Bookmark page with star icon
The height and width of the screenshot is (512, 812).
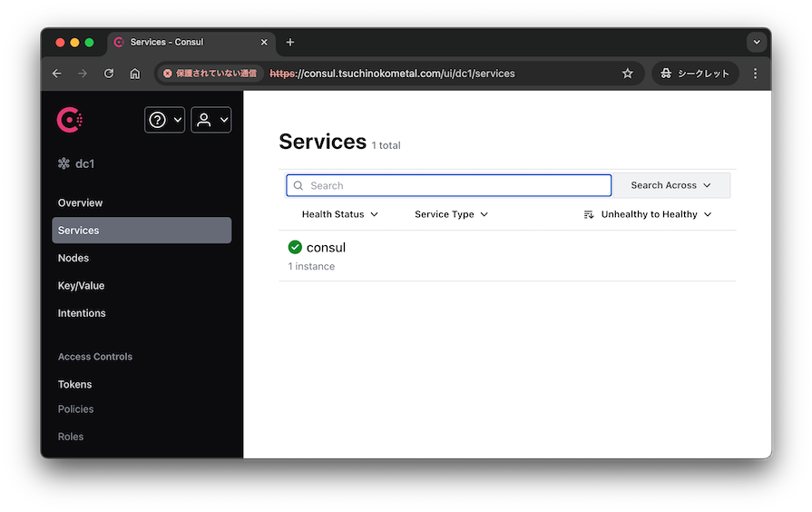tap(628, 74)
